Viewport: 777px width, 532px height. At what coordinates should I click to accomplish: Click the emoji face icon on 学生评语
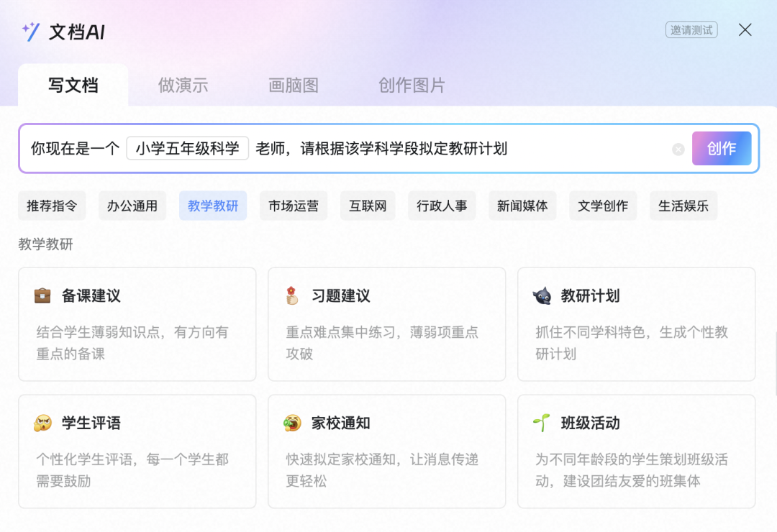tap(42, 423)
